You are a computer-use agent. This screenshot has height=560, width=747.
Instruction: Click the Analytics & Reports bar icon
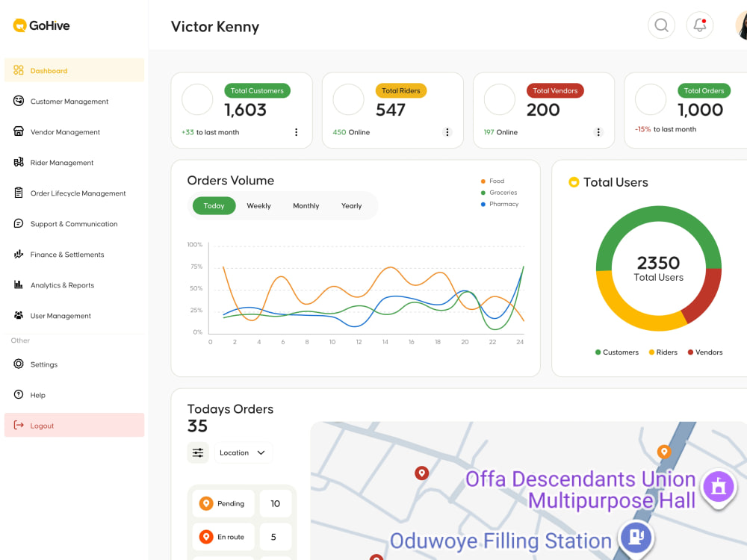point(19,284)
